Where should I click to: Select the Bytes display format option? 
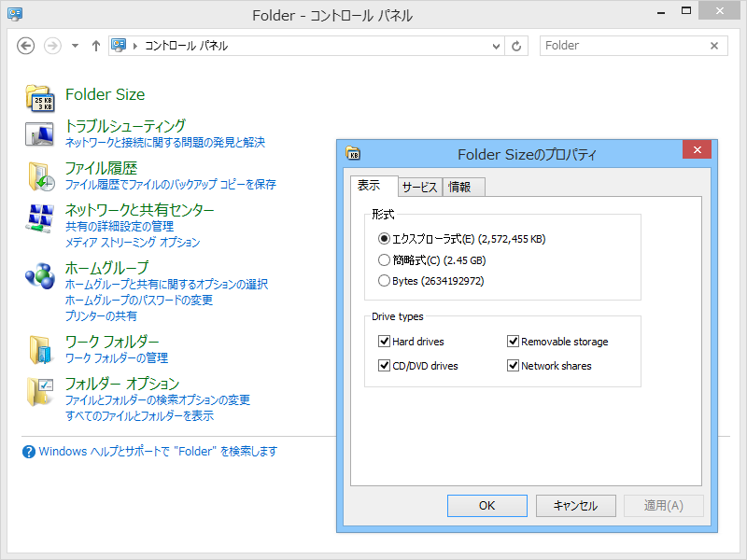point(384,280)
